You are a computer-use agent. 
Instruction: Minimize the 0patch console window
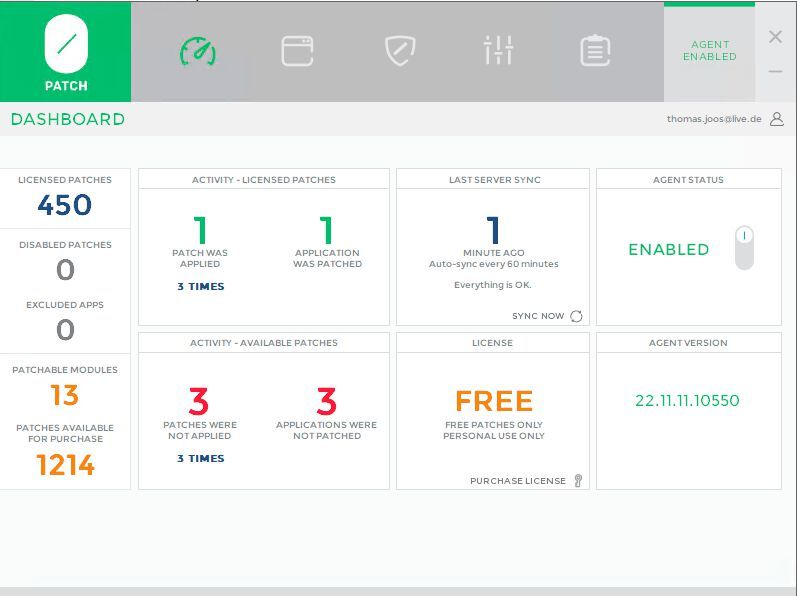(775, 72)
